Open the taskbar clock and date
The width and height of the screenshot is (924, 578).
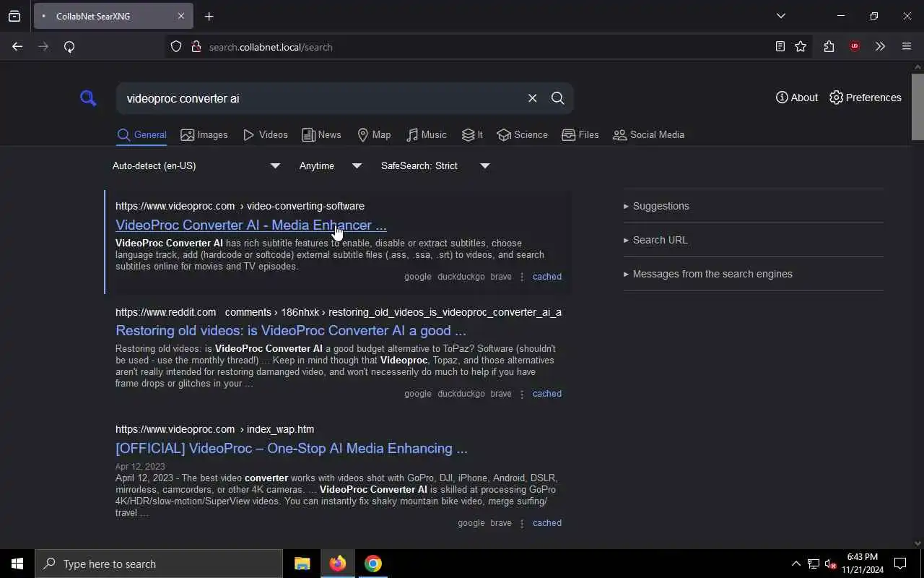coord(863,564)
